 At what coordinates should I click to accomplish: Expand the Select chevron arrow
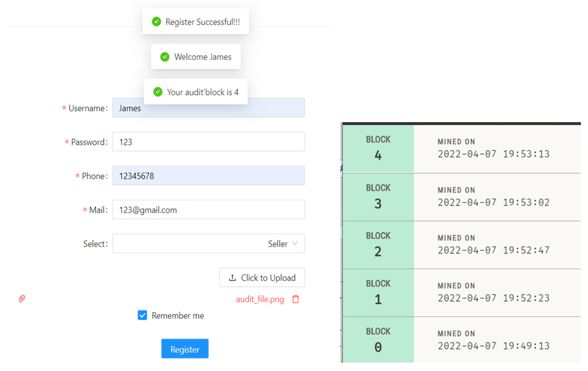coord(295,243)
